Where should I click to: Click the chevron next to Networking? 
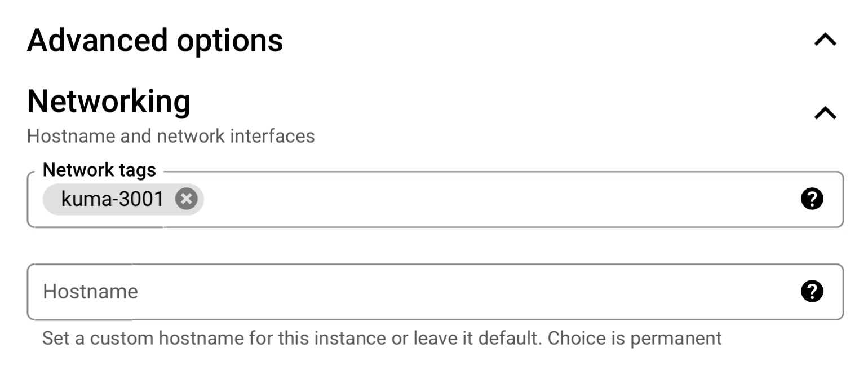click(x=825, y=111)
